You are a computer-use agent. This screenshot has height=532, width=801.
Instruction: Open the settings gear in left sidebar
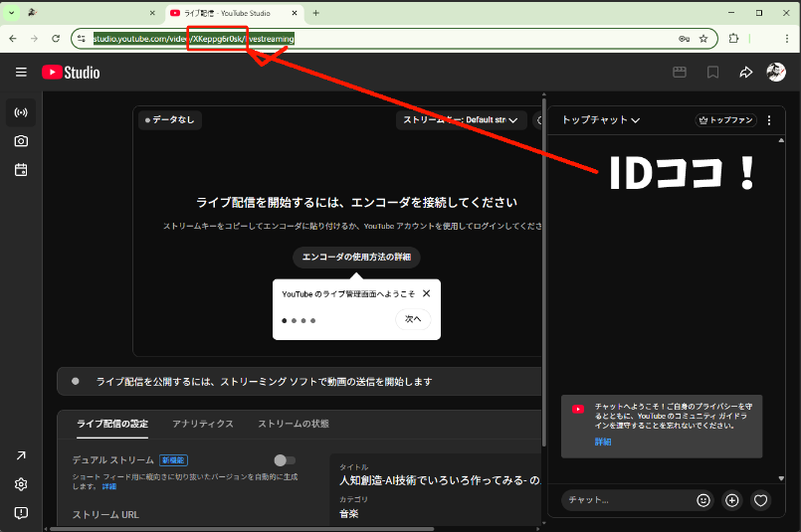[x=21, y=484]
